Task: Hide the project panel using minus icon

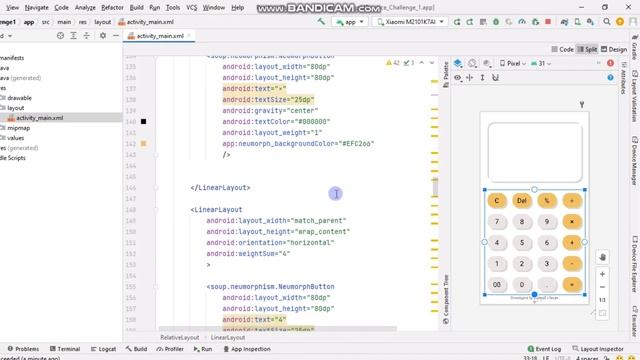Action: [x=116, y=36]
